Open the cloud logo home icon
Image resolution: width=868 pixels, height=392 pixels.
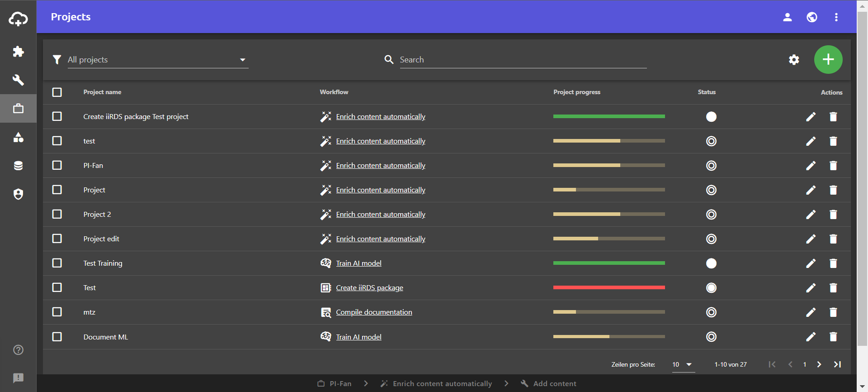point(18,19)
